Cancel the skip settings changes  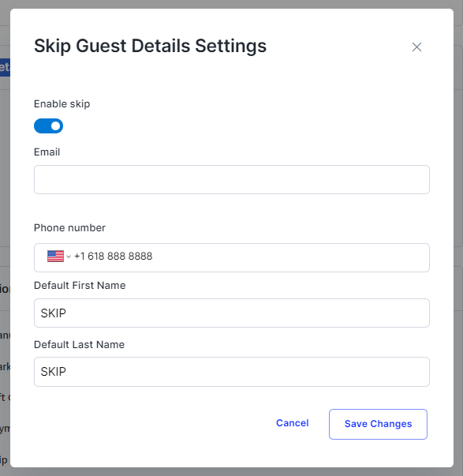coord(292,423)
